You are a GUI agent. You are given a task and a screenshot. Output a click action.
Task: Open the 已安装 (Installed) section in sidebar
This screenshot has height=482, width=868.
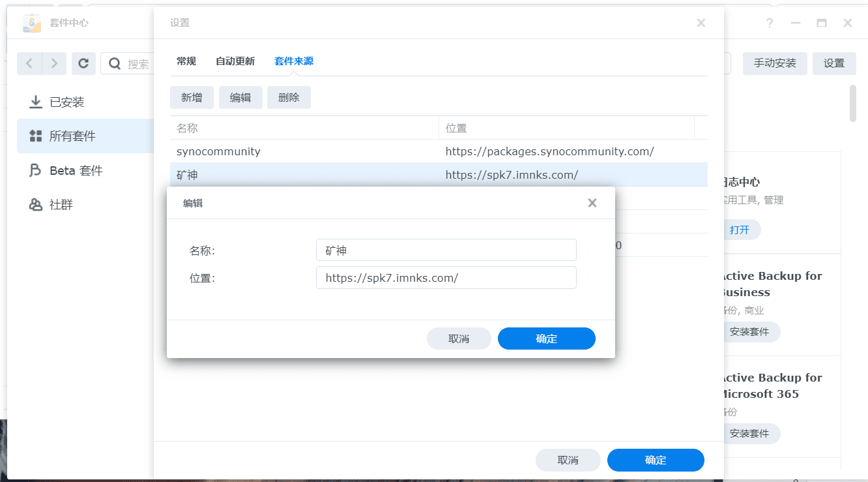click(x=68, y=102)
